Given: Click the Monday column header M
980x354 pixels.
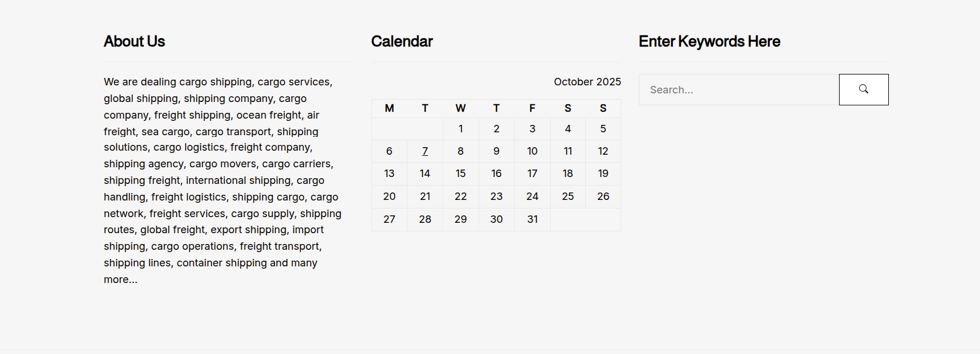Looking at the screenshot, I should pos(389,108).
